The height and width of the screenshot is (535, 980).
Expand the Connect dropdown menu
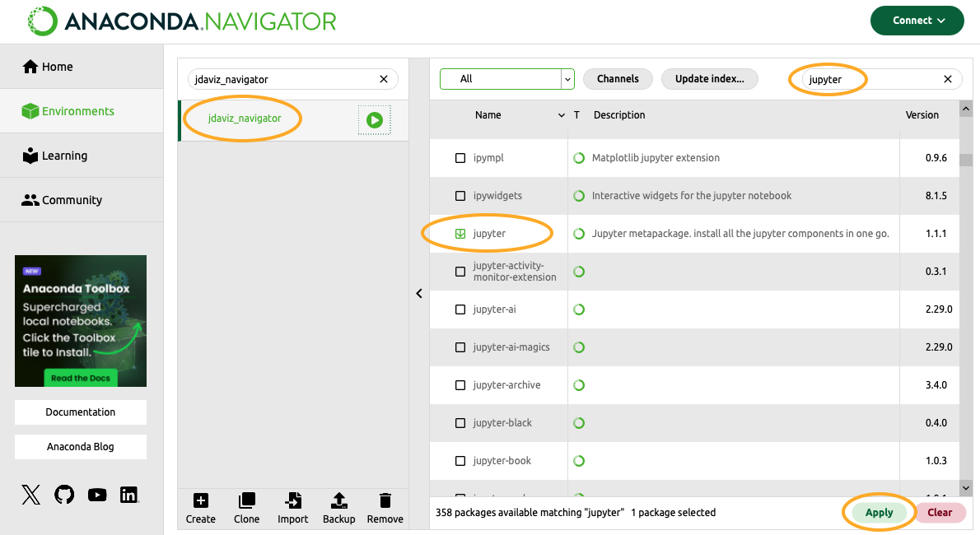coord(917,21)
